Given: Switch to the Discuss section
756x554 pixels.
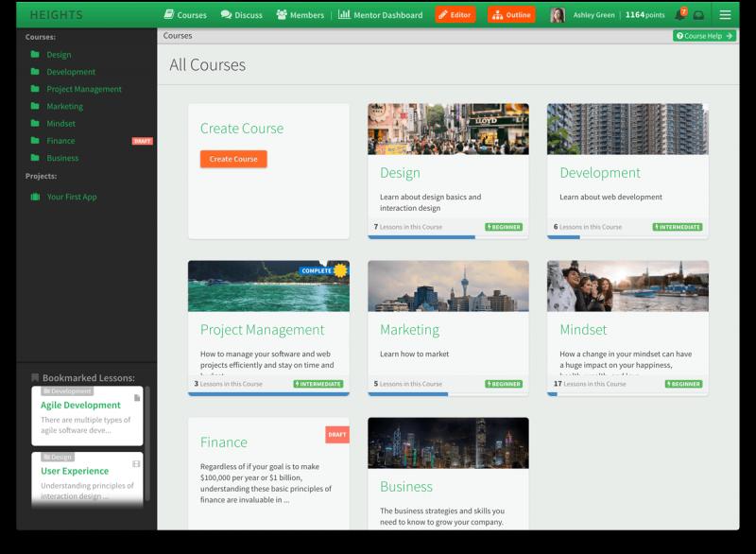Looking at the screenshot, I should (242, 15).
